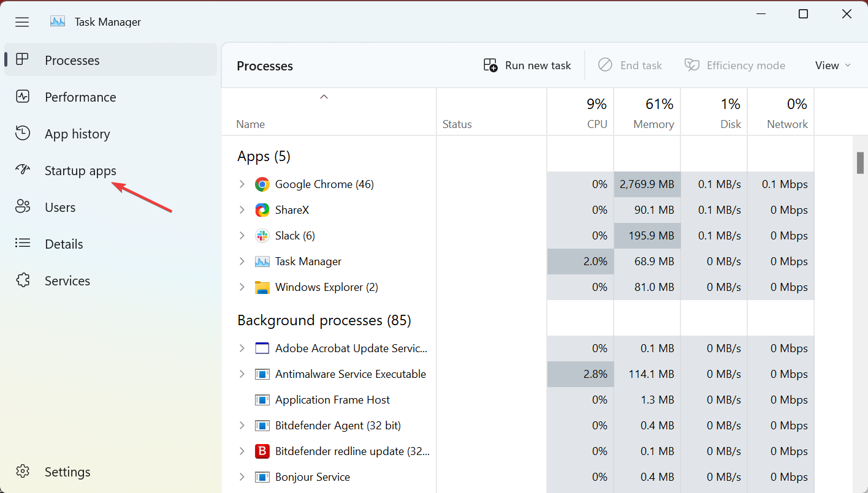
Task: Click the Application Frame Host icon
Action: (x=262, y=400)
